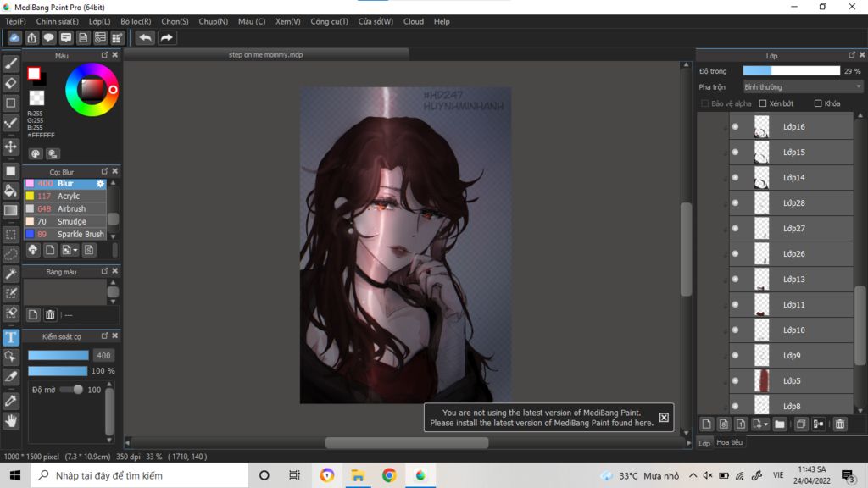This screenshot has height=488, width=868.
Task: Select the Hand tool
Action: [x=10, y=421]
